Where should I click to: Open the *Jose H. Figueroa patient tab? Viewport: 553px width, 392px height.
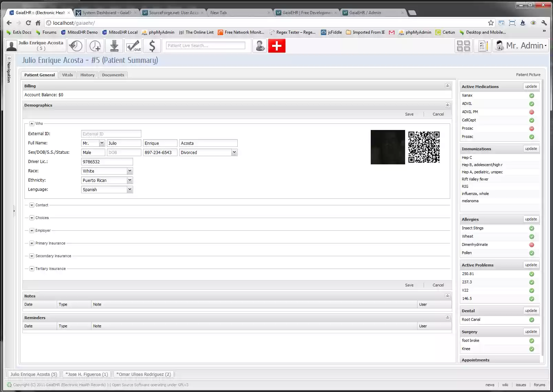pyautogui.click(x=86, y=374)
